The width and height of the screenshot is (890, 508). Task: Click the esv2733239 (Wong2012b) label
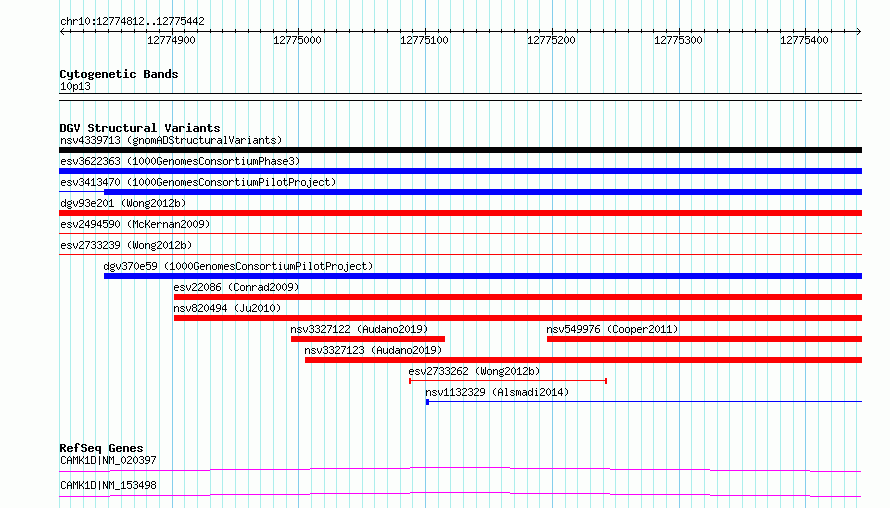pyautogui.click(x=126, y=245)
